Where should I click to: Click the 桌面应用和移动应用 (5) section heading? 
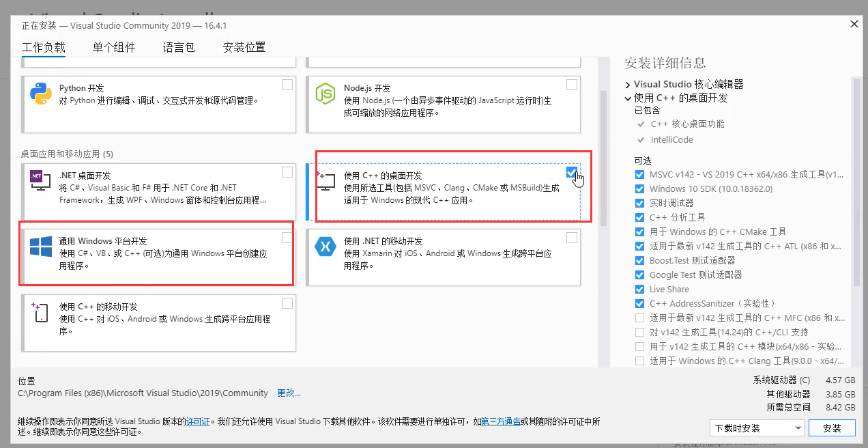click(x=67, y=154)
